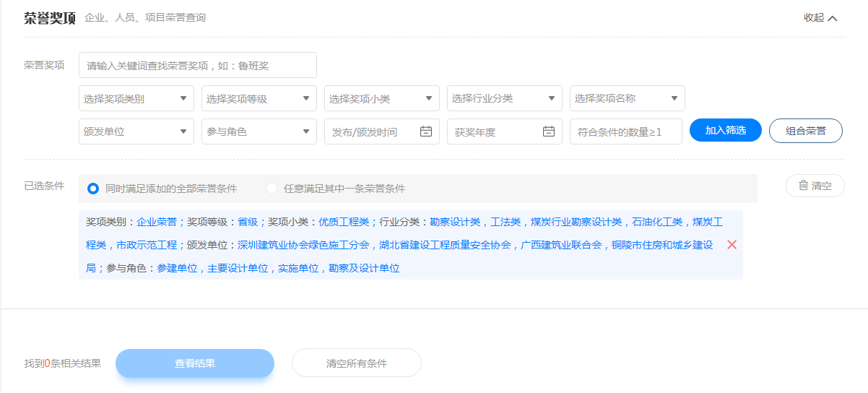The image size is (868, 393).
Task: Open the 获奖年度 year picker field
Action: coord(505,131)
